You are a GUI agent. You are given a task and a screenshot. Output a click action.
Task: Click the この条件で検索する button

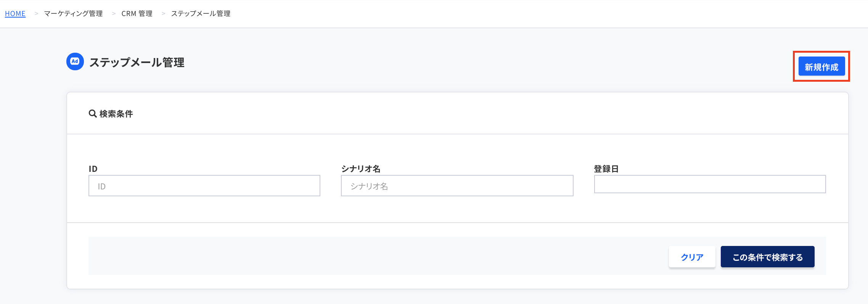coord(768,257)
